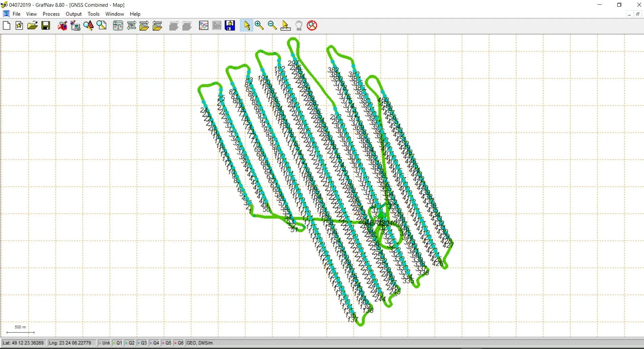The image size is (644, 349).
Task: Click the open project folder icon
Action: pyautogui.click(x=33, y=26)
